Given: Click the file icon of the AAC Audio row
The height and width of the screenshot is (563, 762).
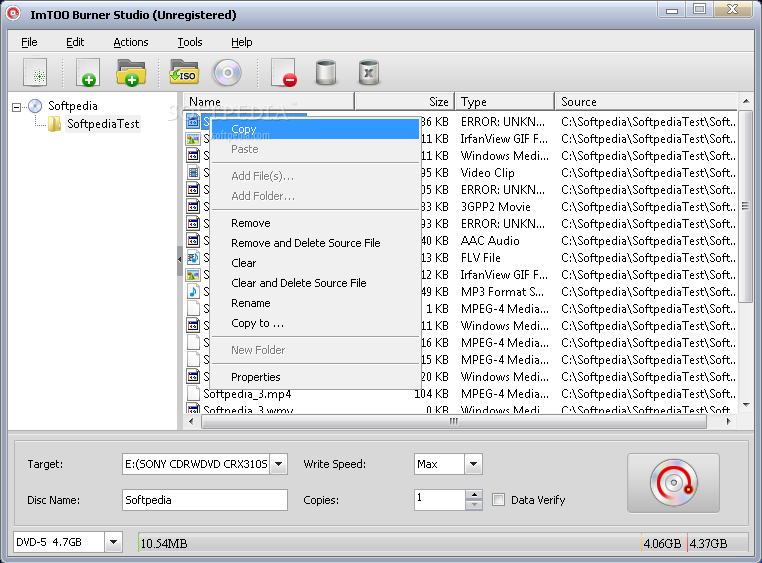Looking at the screenshot, I should pos(193,240).
